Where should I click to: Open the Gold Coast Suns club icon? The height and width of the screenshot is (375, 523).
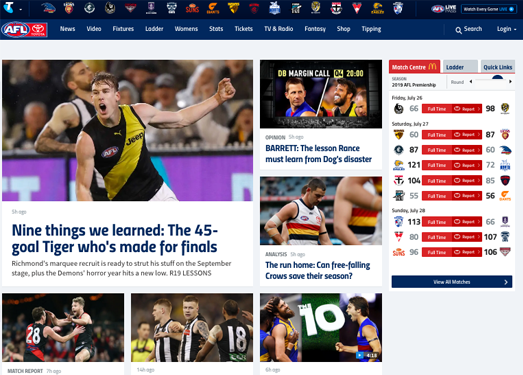click(x=192, y=8)
